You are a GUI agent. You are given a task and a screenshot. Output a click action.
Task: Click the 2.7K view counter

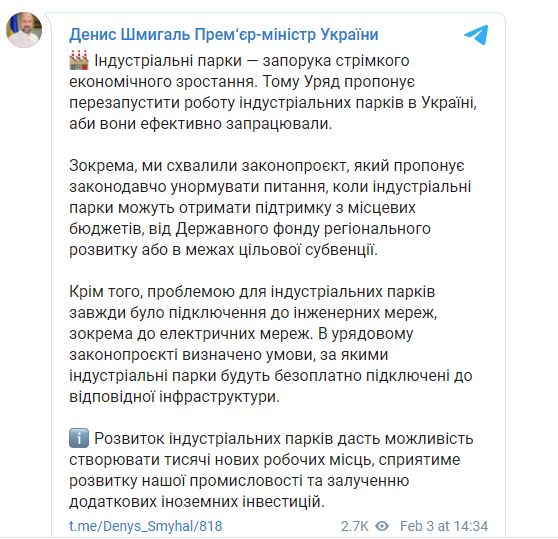click(x=354, y=526)
